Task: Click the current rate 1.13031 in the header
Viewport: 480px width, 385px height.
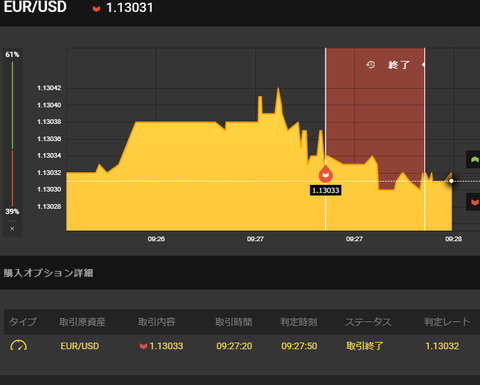Action: tap(130, 8)
